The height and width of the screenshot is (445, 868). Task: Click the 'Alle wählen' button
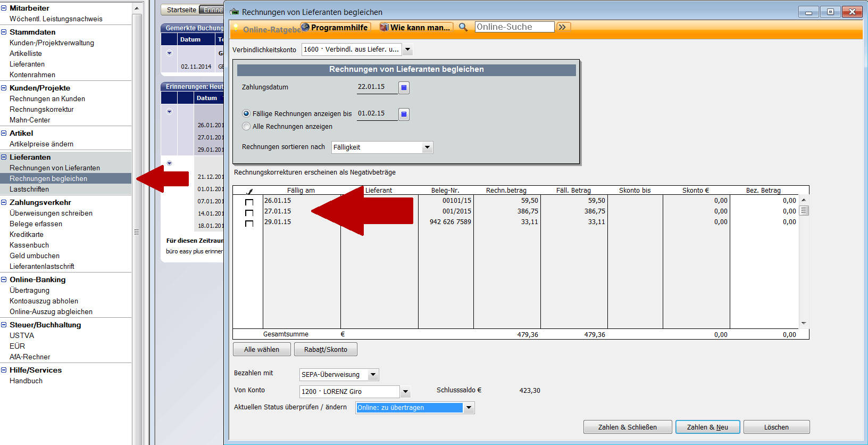point(262,350)
